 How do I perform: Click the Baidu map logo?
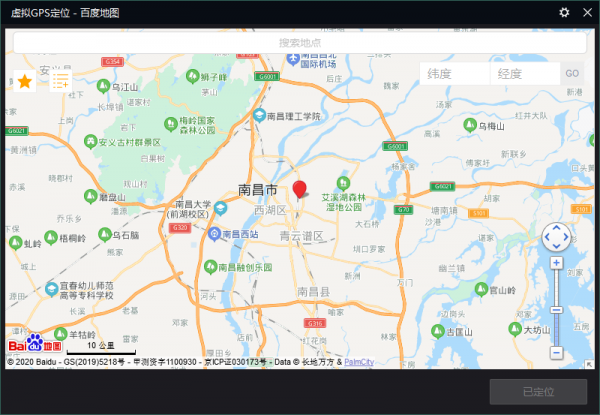[35, 343]
